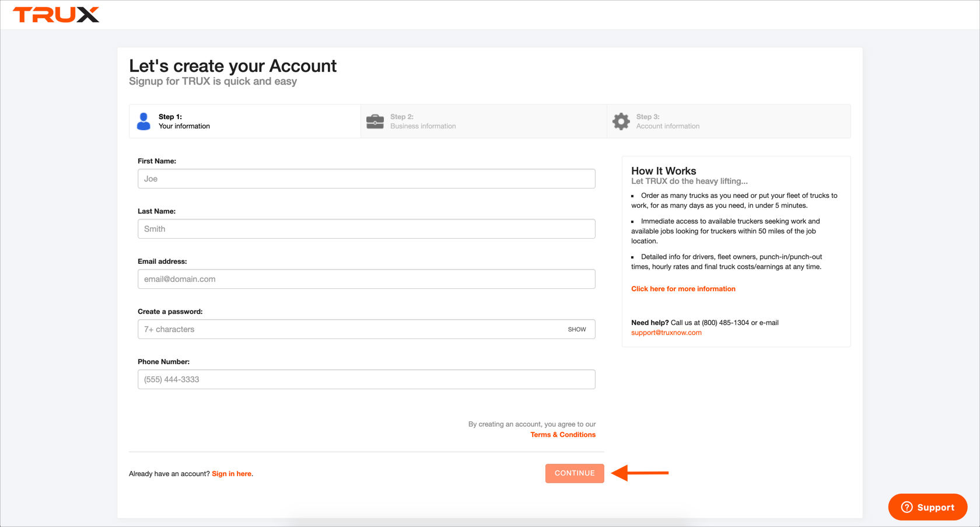Open the Sign in here link
Image resolution: width=980 pixels, height=527 pixels.
coord(232,474)
